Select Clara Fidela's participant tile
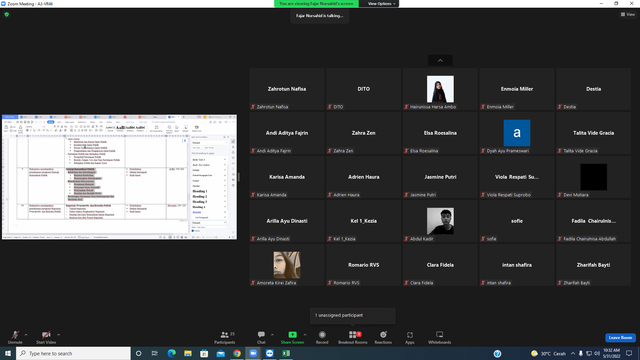Image resolution: width=640 pixels, height=360 pixels. (x=440, y=265)
